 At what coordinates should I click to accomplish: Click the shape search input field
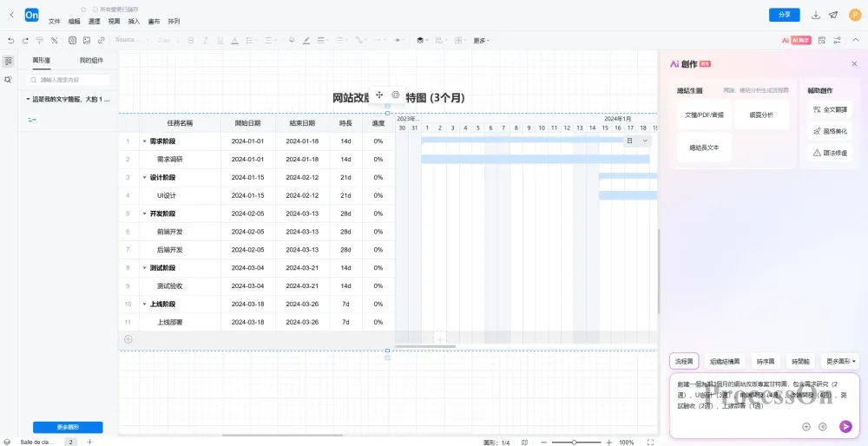[x=69, y=80]
